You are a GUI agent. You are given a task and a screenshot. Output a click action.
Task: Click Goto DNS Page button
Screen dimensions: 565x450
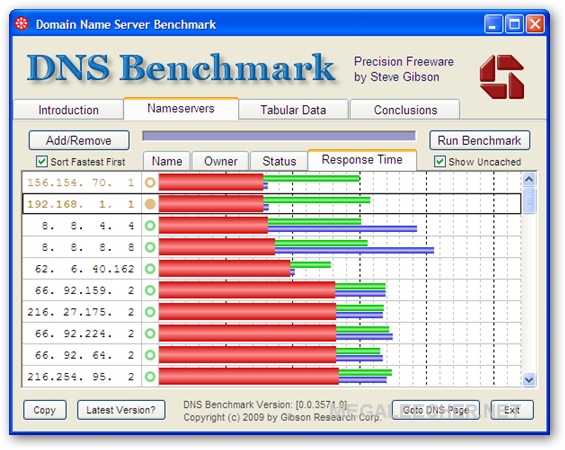pos(436,410)
